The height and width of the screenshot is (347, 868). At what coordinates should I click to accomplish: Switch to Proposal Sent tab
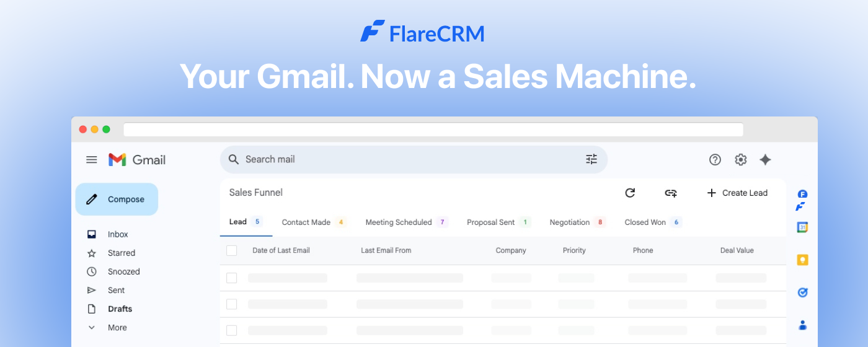click(x=499, y=222)
